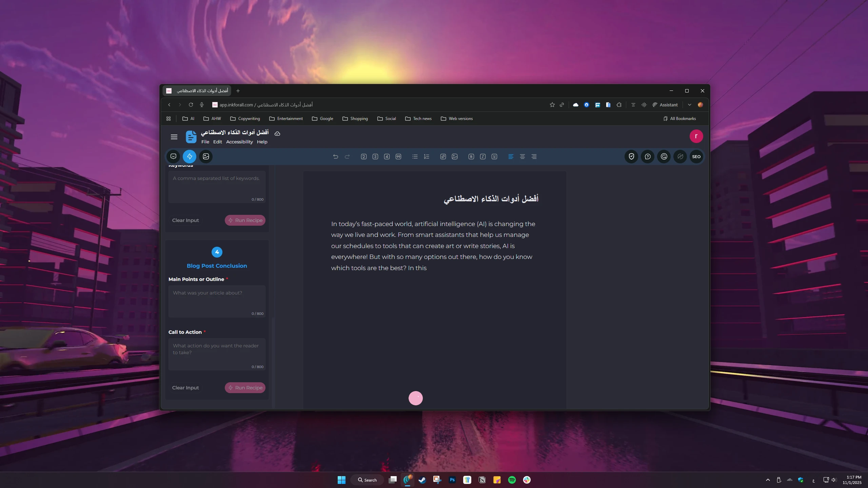The image size is (868, 488).
Task: Click the undo arrow in the editor toolbar
Action: pyautogui.click(x=335, y=157)
